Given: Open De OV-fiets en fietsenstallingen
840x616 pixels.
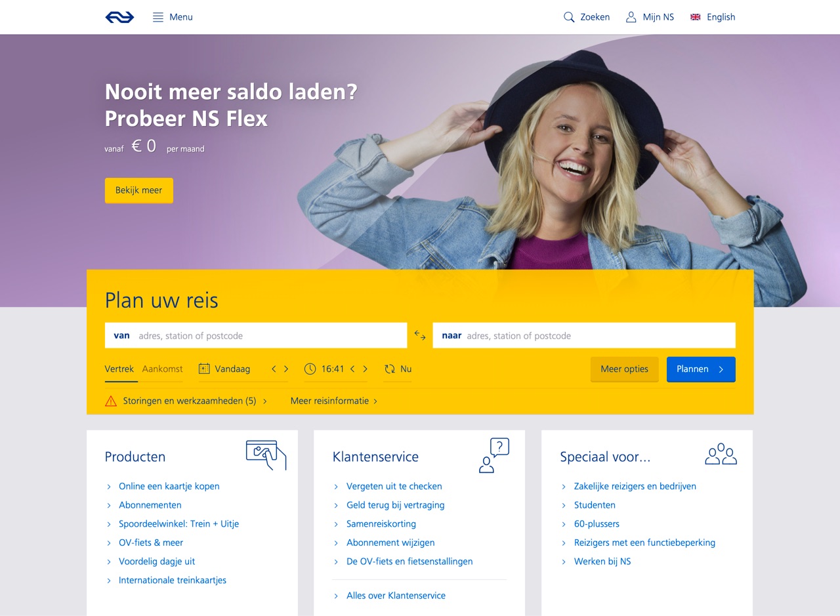Looking at the screenshot, I should click(x=409, y=562).
